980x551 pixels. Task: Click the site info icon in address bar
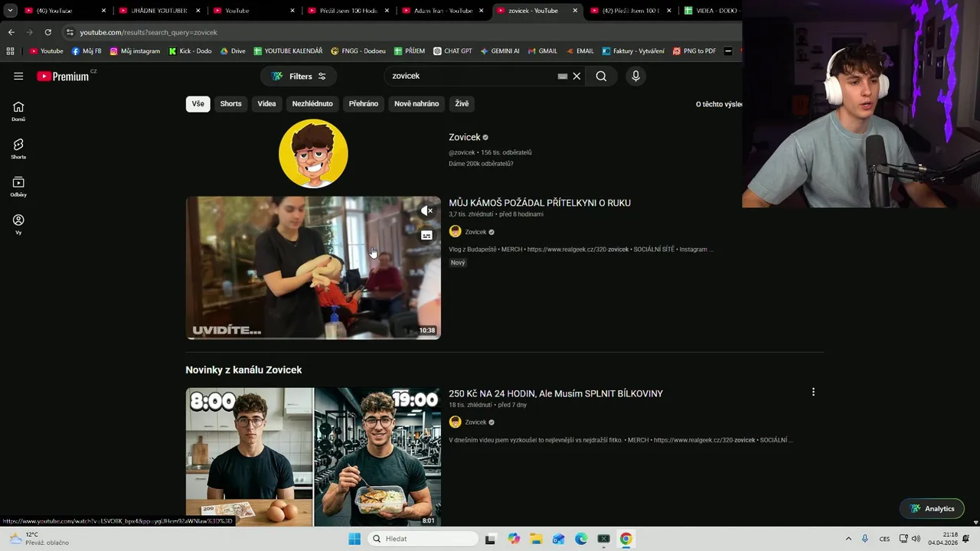tap(70, 32)
